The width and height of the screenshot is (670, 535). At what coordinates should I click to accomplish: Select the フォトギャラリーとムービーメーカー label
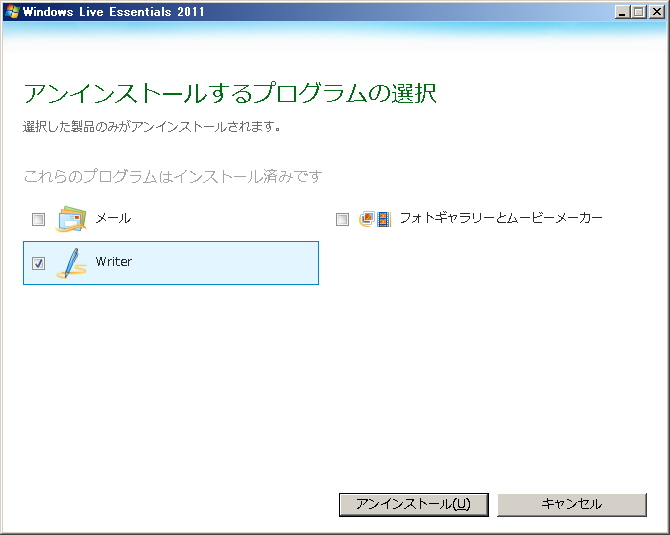[501, 218]
